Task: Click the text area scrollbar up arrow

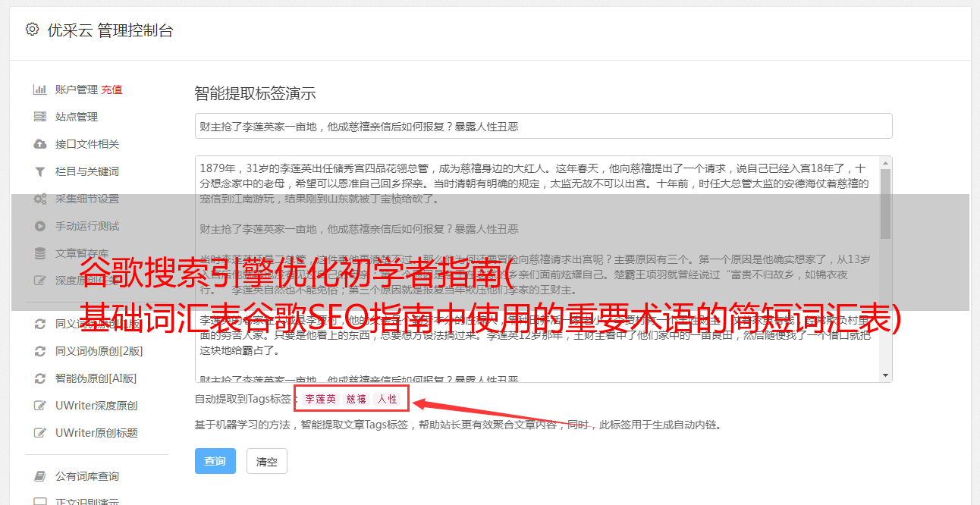Action: (885, 163)
